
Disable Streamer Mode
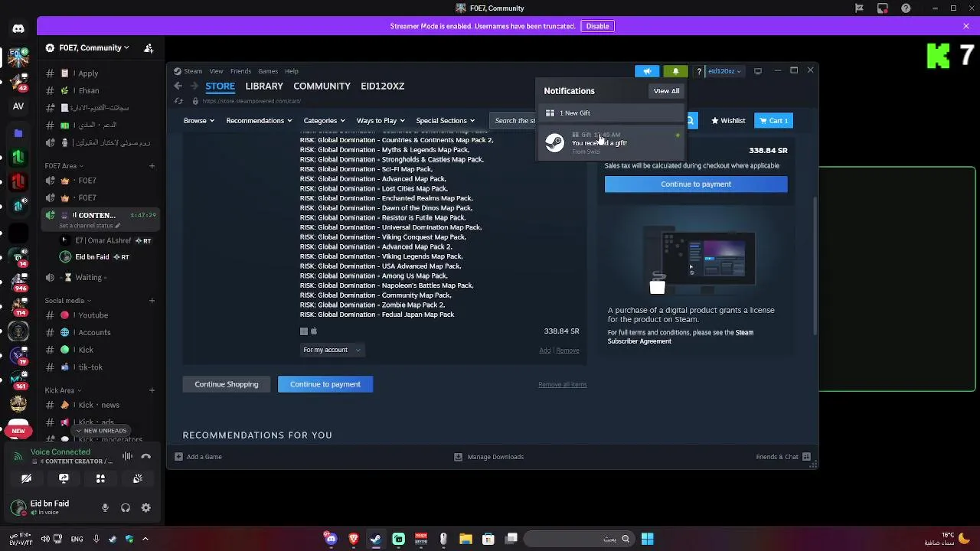pos(597,26)
